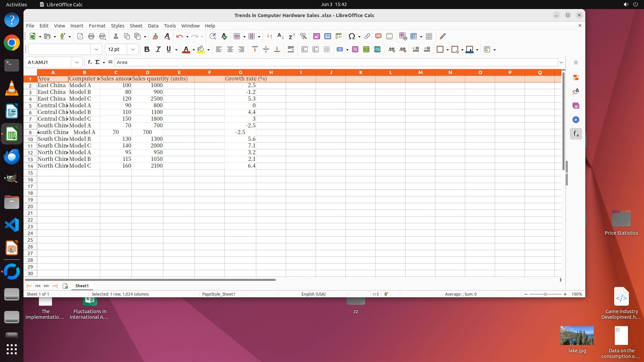Image resolution: width=644 pixels, height=362 pixels.
Task: Click the column G header
Action: 240,72
